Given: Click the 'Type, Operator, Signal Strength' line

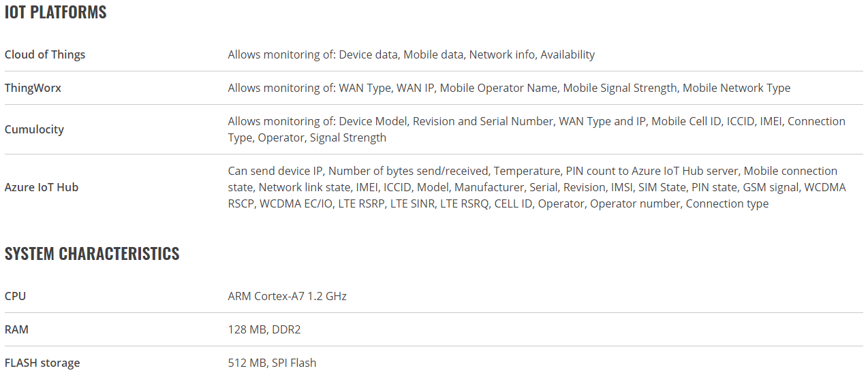Looking at the screenshot, I should 307,137.
